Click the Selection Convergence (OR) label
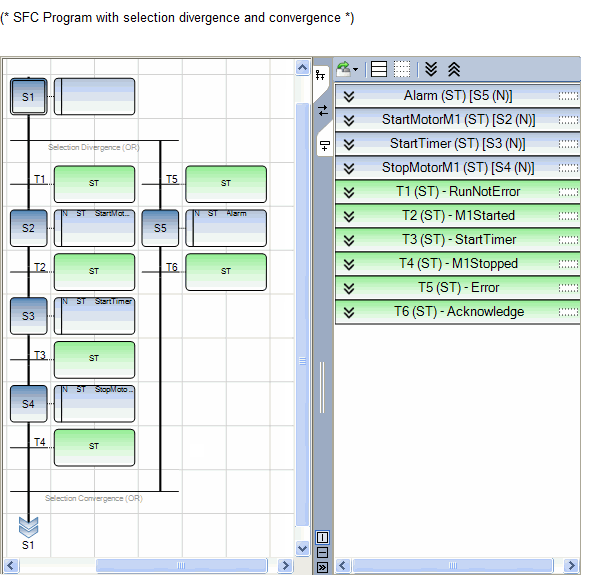Image resolution: width=607 pixels, height=587 pixels. pyautogui.click(x=94, y=498)
